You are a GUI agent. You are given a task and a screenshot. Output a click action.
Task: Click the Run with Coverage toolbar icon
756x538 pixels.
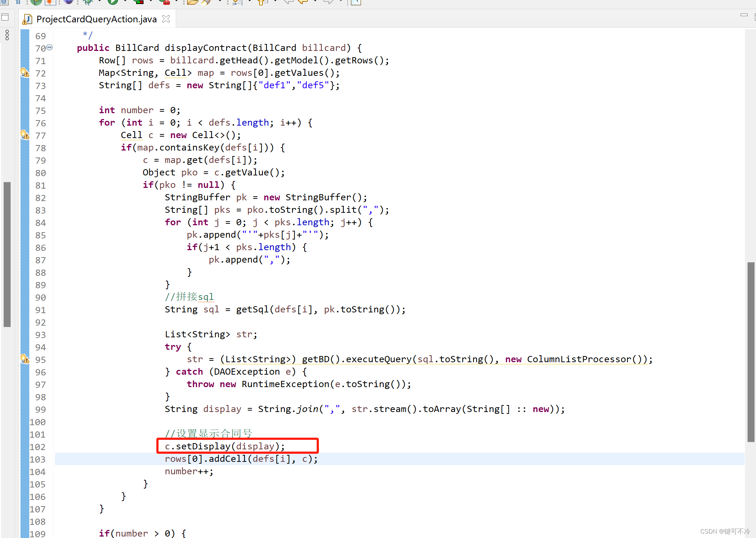pyautogui.click(x=139, y=1)
